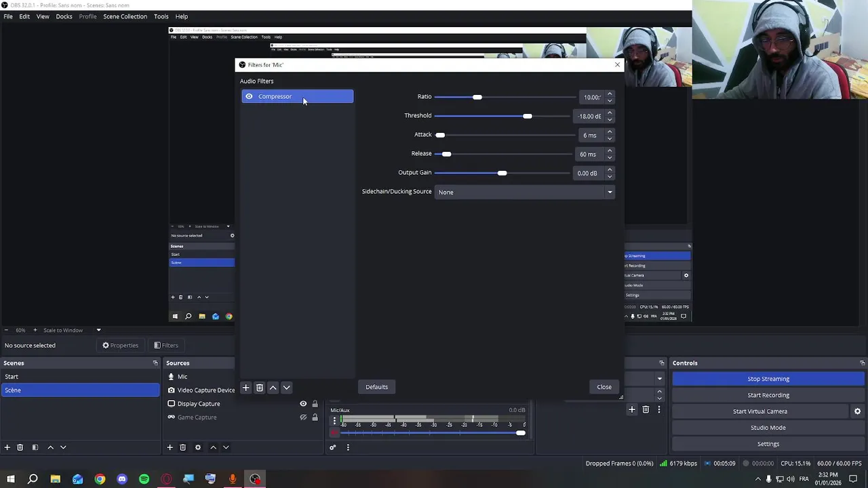Screen dimensions: 868x488
Task: Open transition properties three-dots icon
Action: point(658,409)
